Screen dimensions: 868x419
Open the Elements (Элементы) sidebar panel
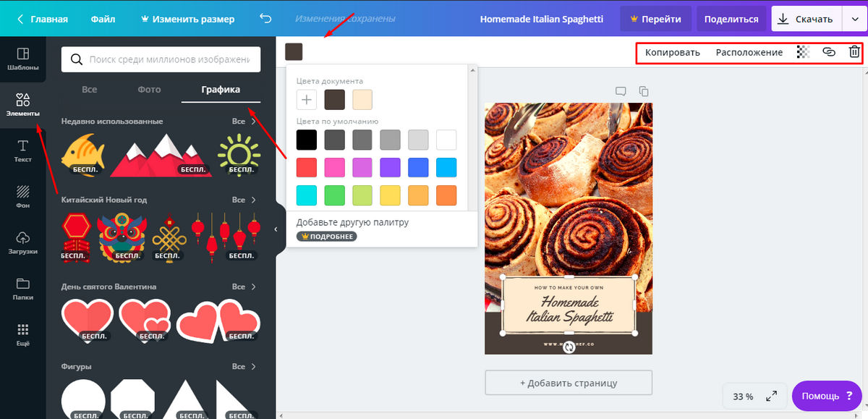click(22, 104)
